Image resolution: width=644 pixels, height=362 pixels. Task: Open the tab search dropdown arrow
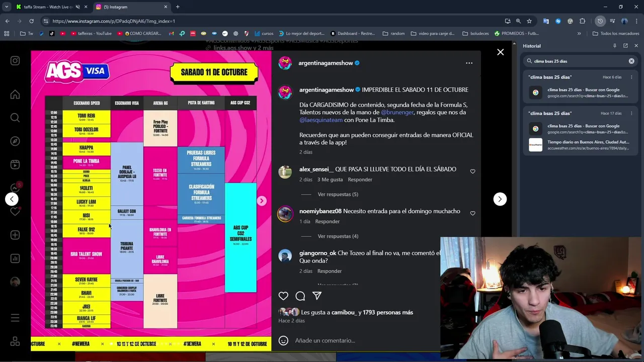[7, 7]
